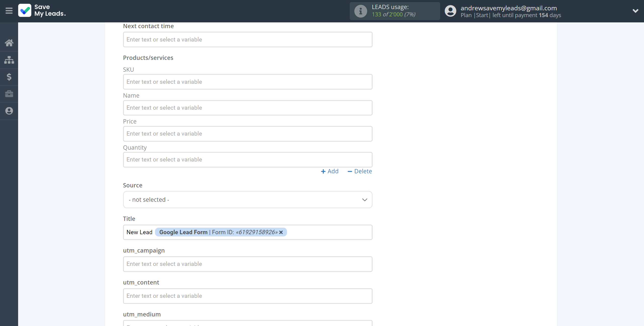
Task: Click Delete products/services row
Action: (359, 171)
